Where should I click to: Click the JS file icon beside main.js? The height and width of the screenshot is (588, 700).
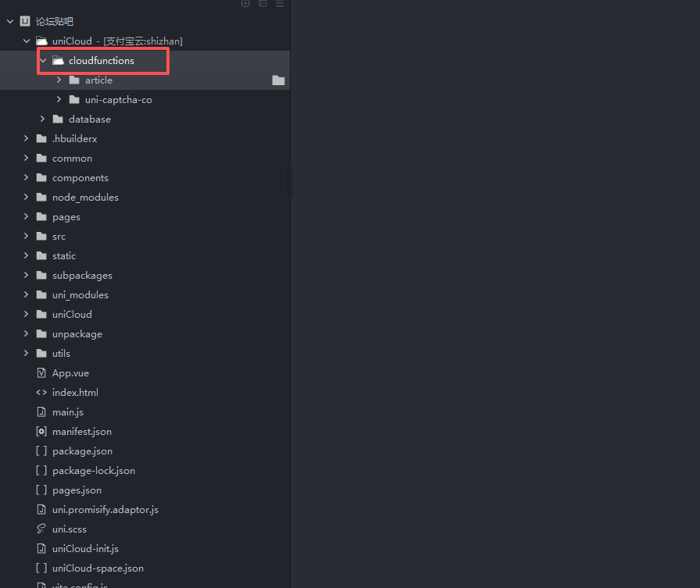pyautogui.click(x=41, y=412)
